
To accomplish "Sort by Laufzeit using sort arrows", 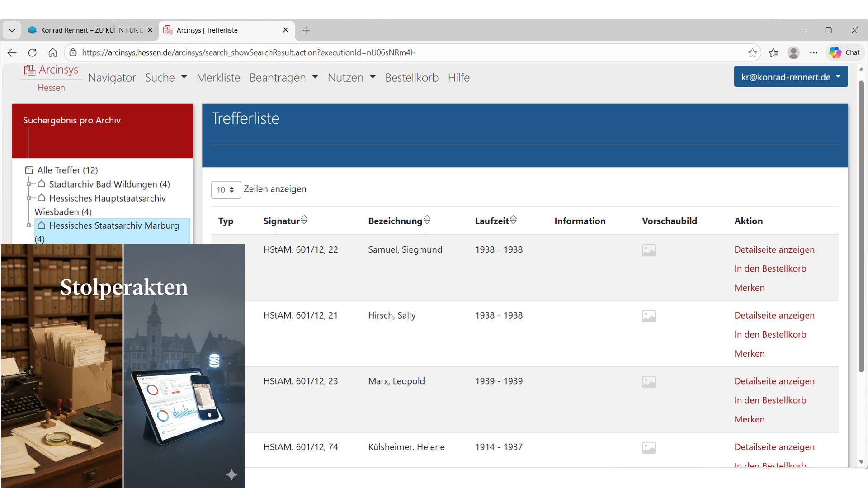I will [x=513, y=220].
